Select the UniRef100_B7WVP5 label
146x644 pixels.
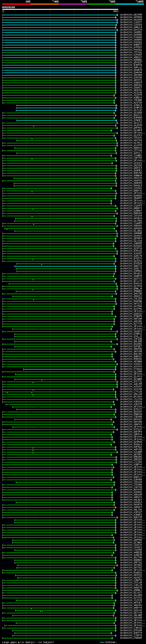point(131,316)
